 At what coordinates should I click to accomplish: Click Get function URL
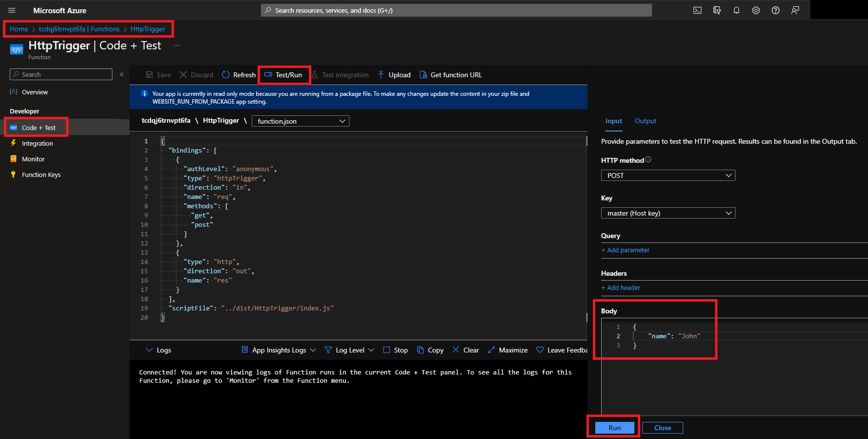tap(451, 75)
